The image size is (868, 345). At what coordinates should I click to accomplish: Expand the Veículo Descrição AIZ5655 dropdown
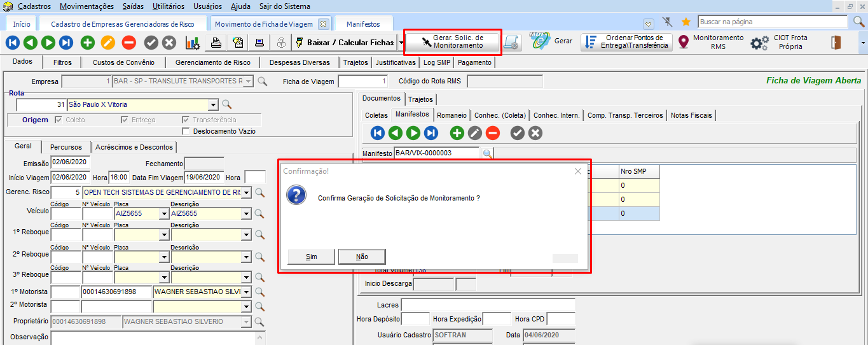pos(246,214)
